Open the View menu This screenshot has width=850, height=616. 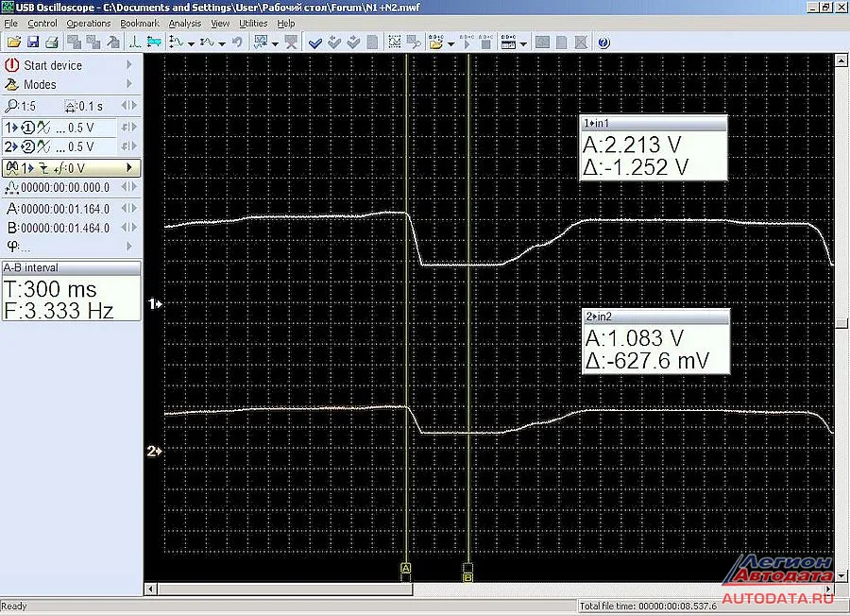click(x=220, y=24)
